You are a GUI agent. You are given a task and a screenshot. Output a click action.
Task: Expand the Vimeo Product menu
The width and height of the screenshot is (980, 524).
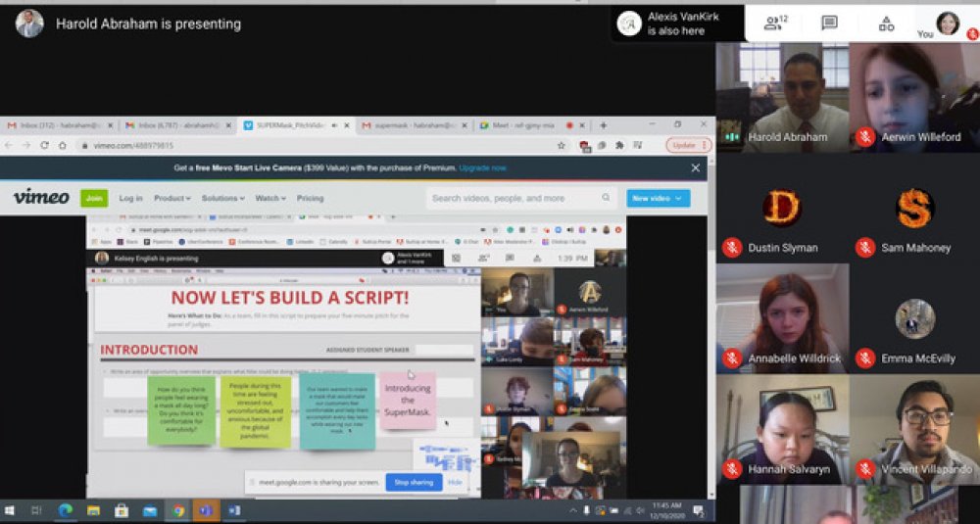point(173,198)
